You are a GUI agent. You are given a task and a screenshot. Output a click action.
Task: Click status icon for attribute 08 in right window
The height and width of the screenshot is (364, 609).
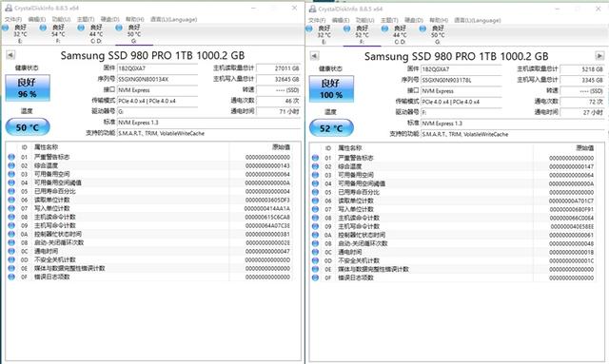315,218
